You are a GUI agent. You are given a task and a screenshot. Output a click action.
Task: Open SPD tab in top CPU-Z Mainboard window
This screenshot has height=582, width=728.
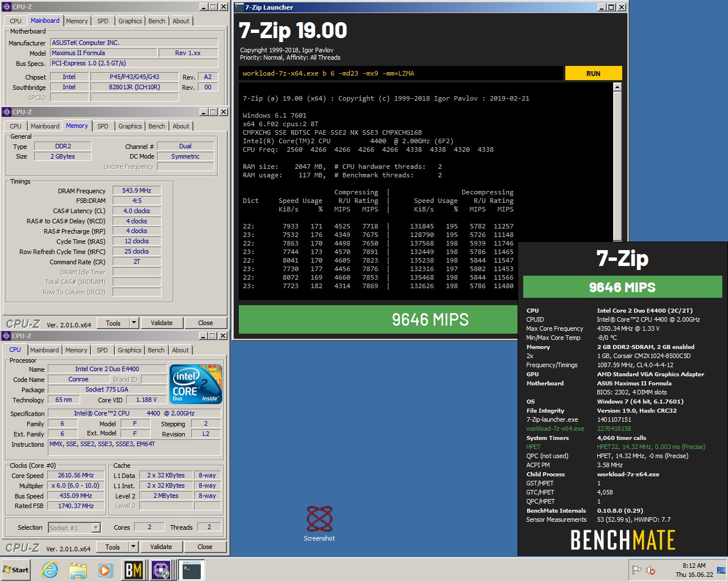[x=102, y=21]
